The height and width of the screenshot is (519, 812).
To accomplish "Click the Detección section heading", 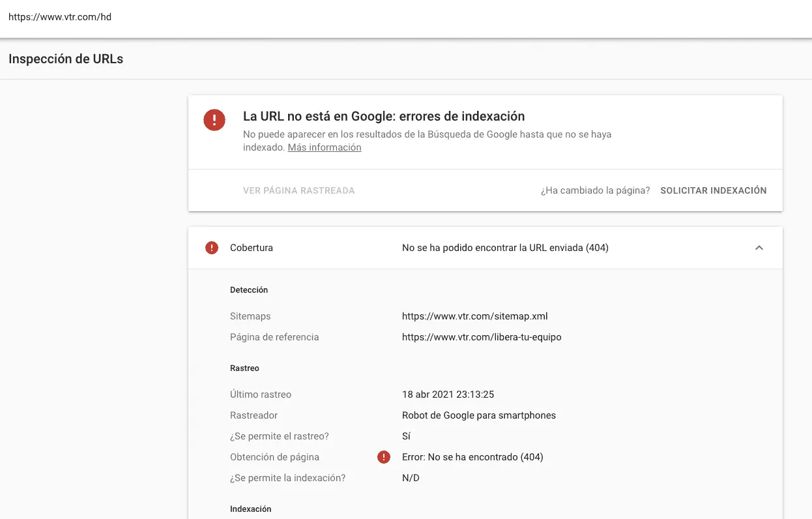I will 249,290.
